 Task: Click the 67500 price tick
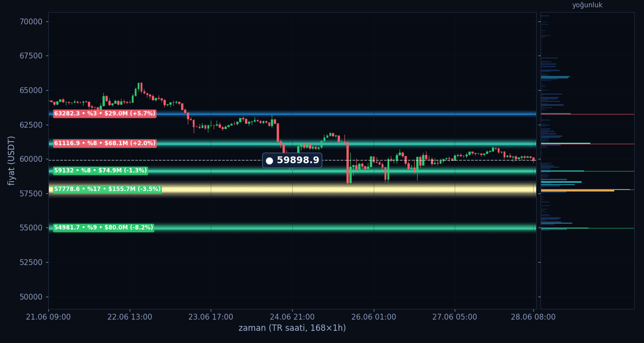tap(31, 56)
